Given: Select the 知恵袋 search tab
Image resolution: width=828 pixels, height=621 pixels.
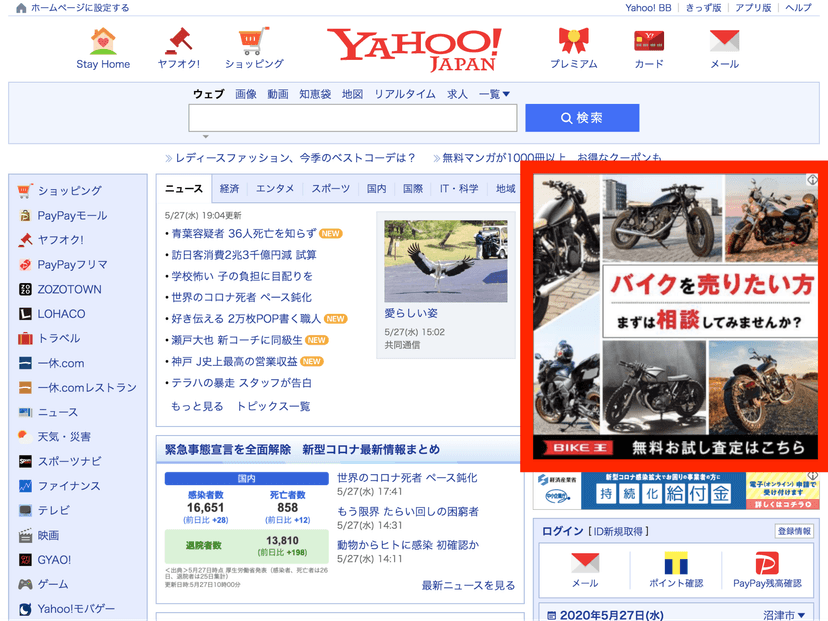Looking at the screenshot, I should click(x=315, y=94).
